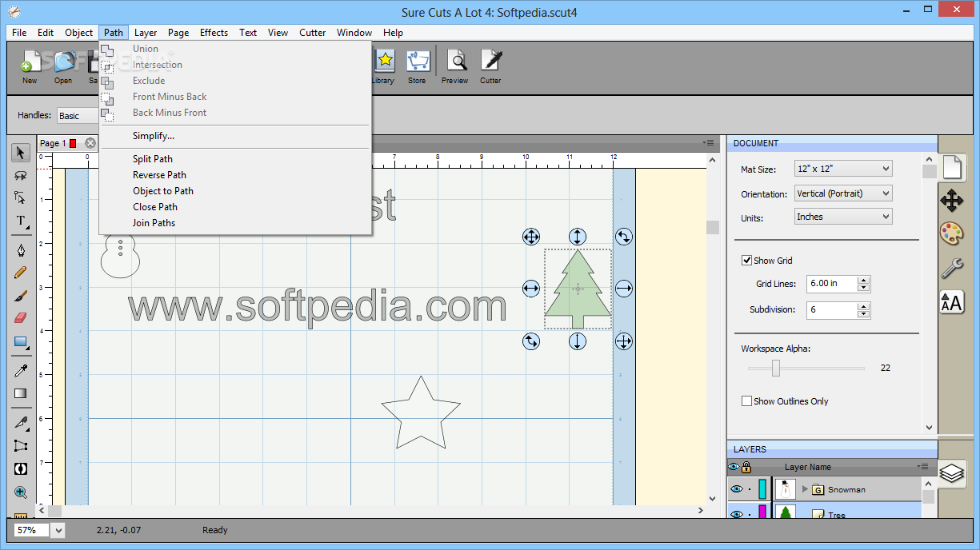
Task: Click the Snowman layer thumbnail
Action: (786, 489)
